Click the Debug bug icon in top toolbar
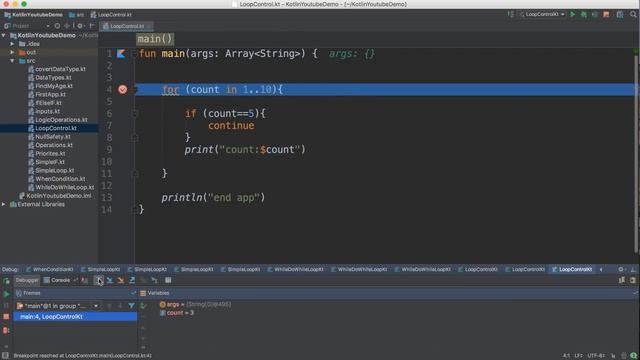 (x=584, y=14)
